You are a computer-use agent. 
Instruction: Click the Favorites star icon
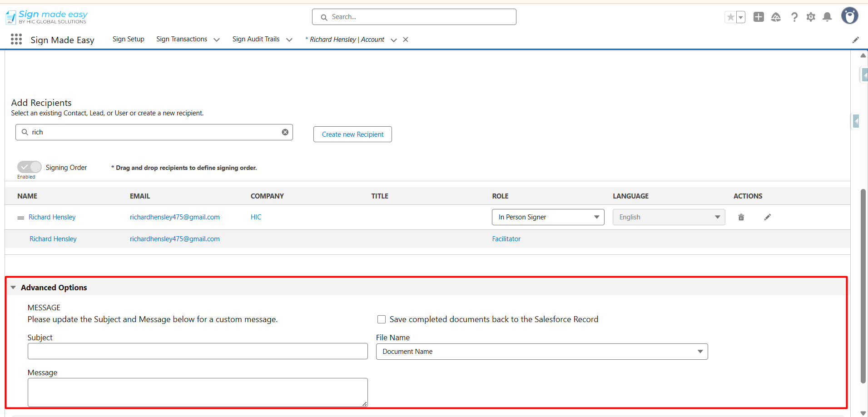pyautogui.click(x=730, y=17)
